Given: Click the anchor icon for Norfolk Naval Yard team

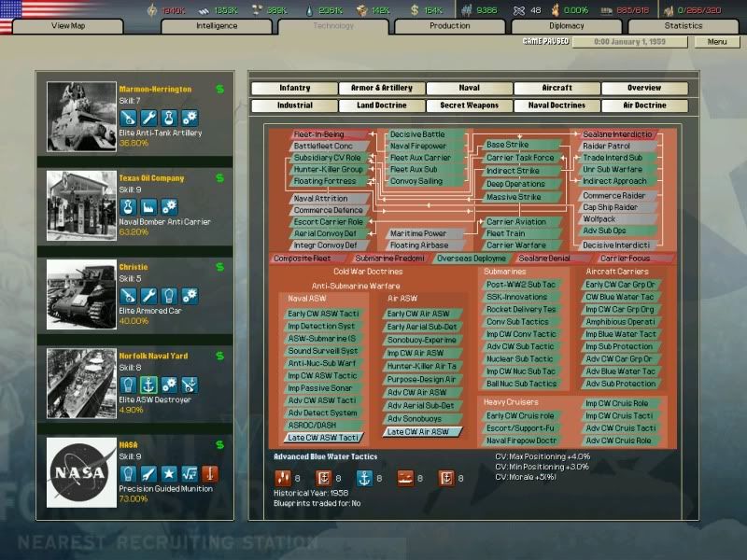Looking at the screenshot, I should pyautogui.click(x=149, y=385).
